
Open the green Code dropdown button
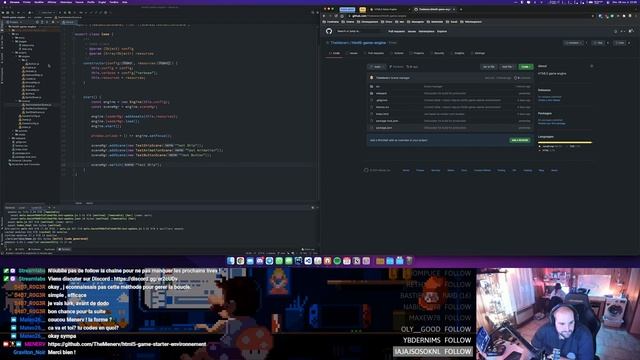[526, 67]
